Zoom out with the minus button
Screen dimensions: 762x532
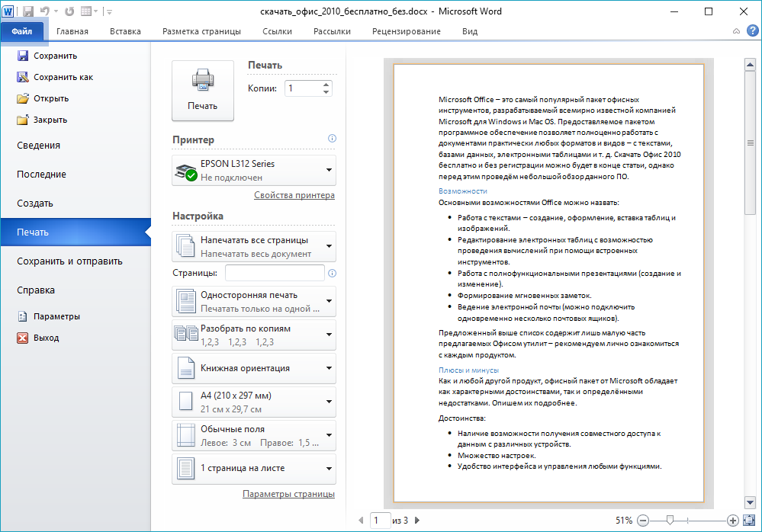[x=643, y=521]
